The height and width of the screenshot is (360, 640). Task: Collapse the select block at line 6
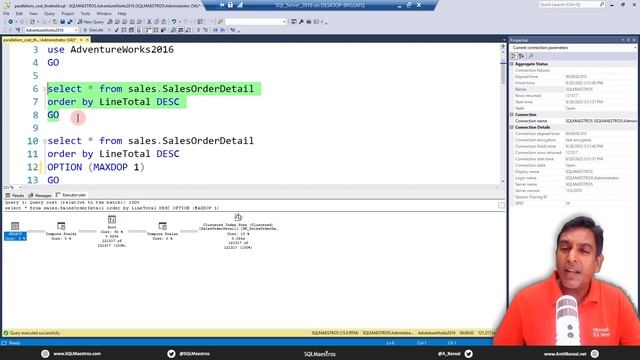click(44, 89)
